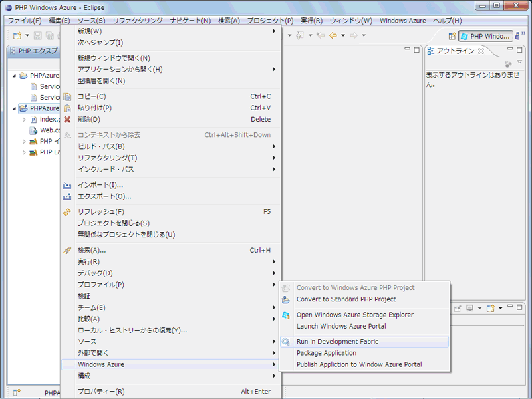This screenshot has height=399, width=532.
Task: Maximize the editor area
Action: pos(417,49)
